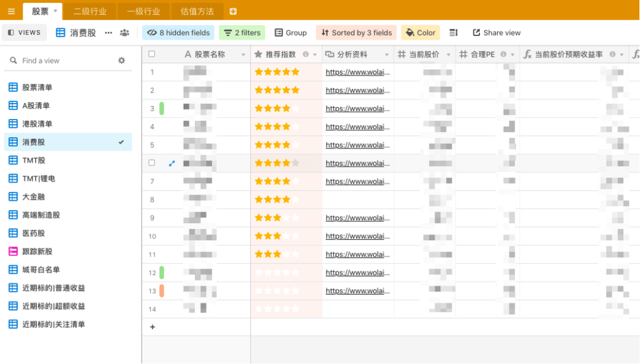Screen dimensions: 640x364
Task: Select 港股清单 view
Action: (x=68, y=124)
